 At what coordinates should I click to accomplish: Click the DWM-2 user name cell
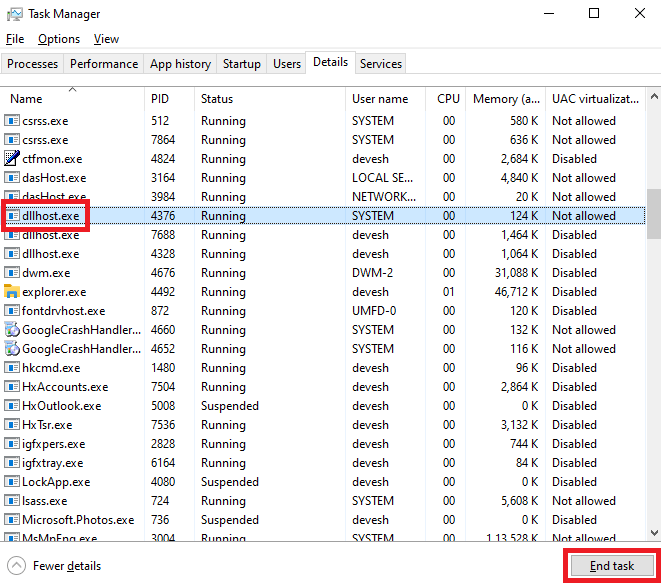(372, 273)
